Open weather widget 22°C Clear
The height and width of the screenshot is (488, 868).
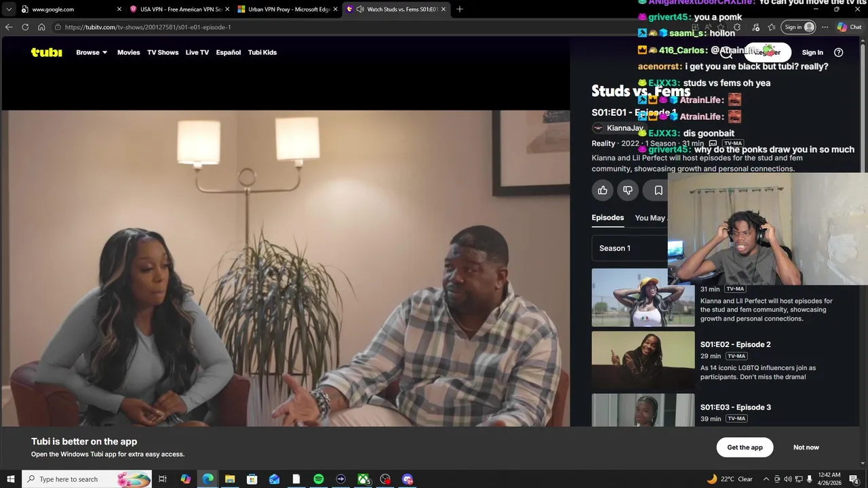[729, 479]
